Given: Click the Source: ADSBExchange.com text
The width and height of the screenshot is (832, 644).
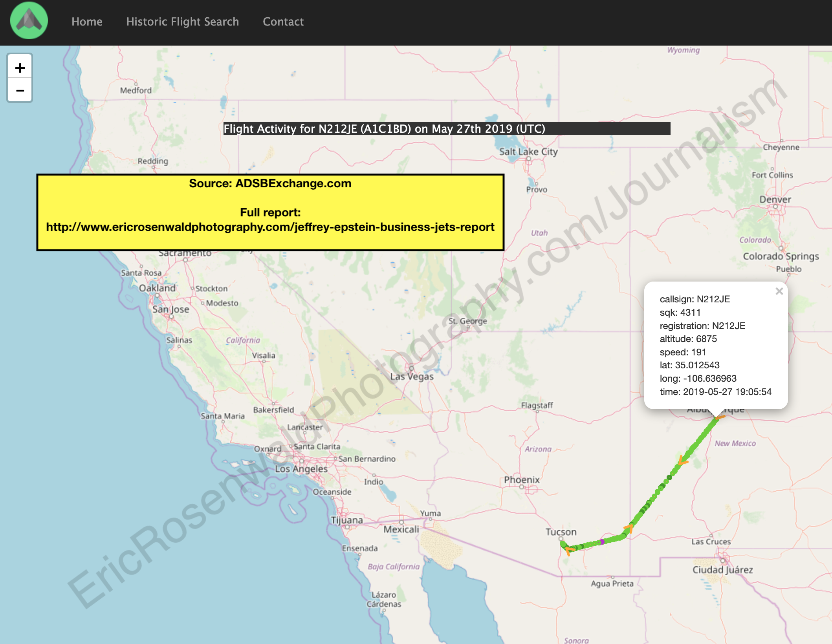Looking at the screenshot, I should (270, 183).
